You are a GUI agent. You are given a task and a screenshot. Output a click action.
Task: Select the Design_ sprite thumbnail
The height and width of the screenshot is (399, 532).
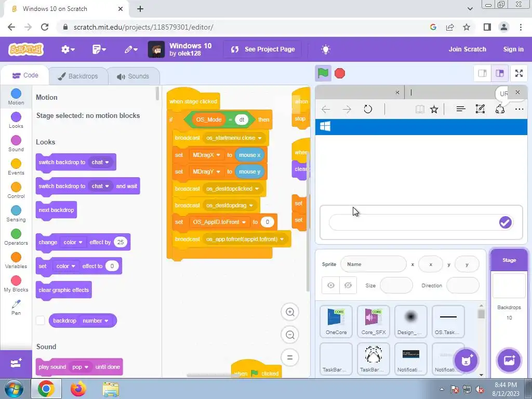point(410,321)
